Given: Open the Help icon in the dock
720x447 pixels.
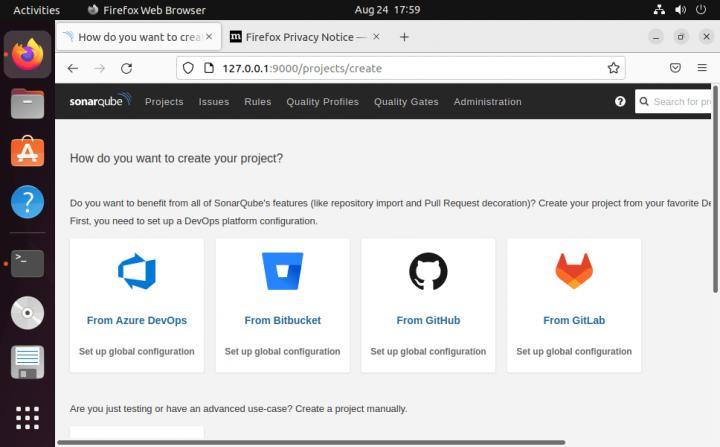Looking at the screenshot, I should coord(28,202).
